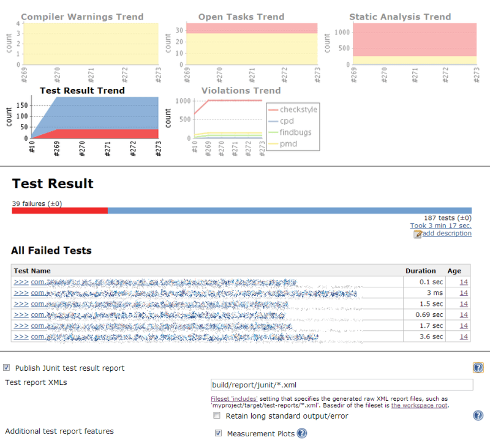Click the '39 failures (±0)' text

click(37, 203)
